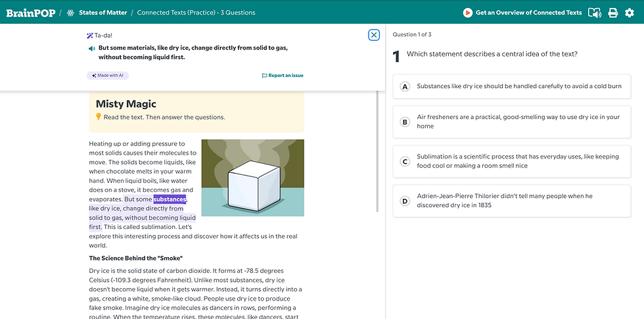Click the Question 1 of 3 label
Viewport: 644px width, 319px height.
(x=412, y=34)
